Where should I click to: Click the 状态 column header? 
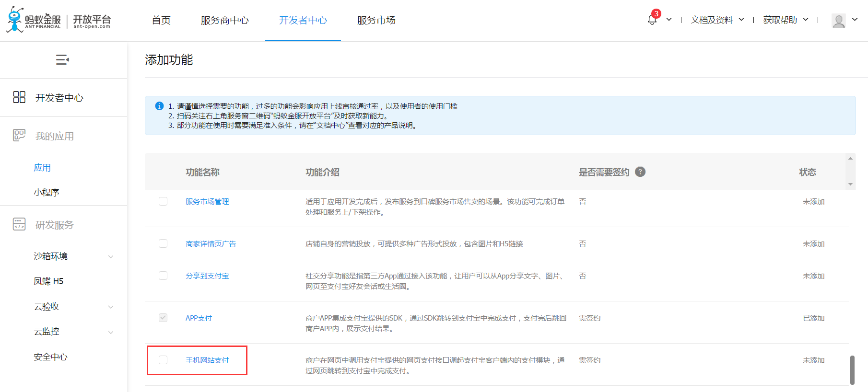point(808,172)
